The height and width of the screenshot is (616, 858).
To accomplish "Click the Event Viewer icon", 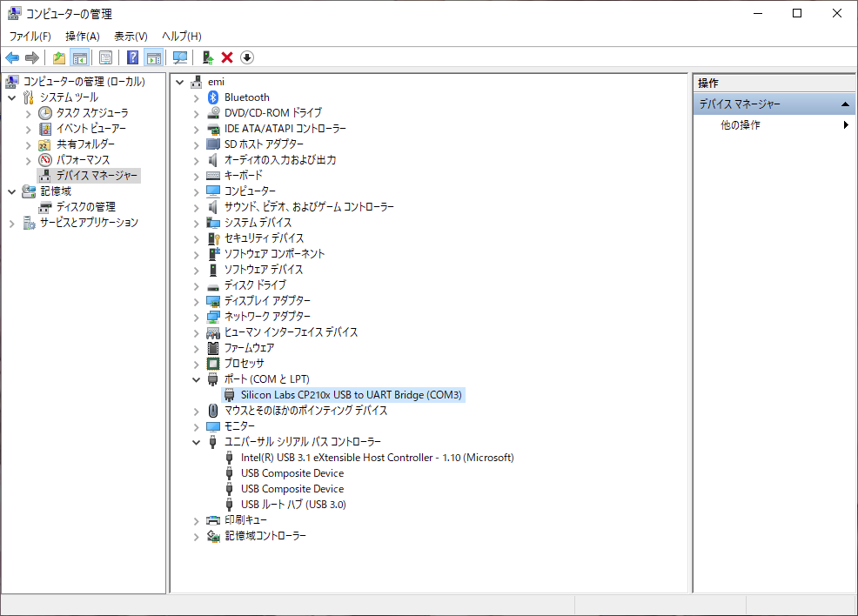I will (x=45, y=129).
